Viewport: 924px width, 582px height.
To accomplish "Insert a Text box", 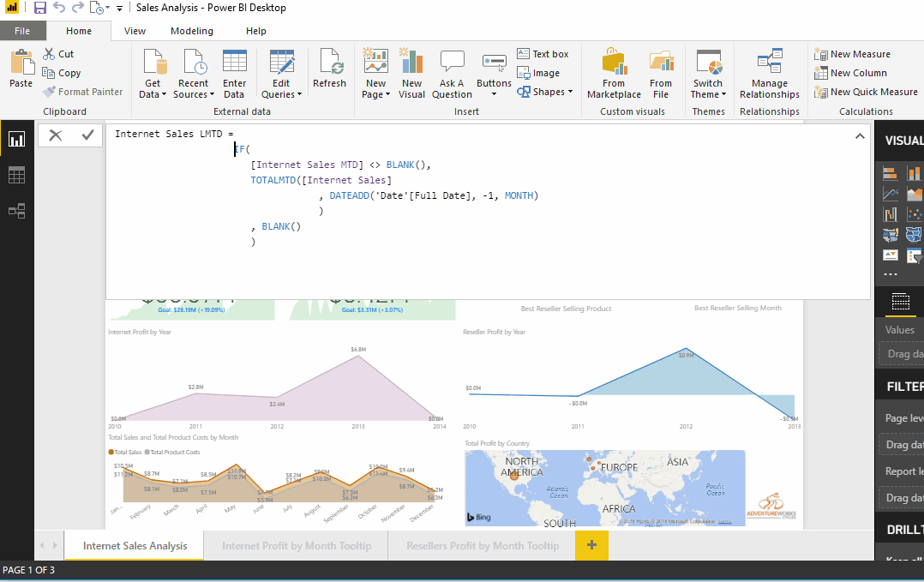I will point(543,54).
